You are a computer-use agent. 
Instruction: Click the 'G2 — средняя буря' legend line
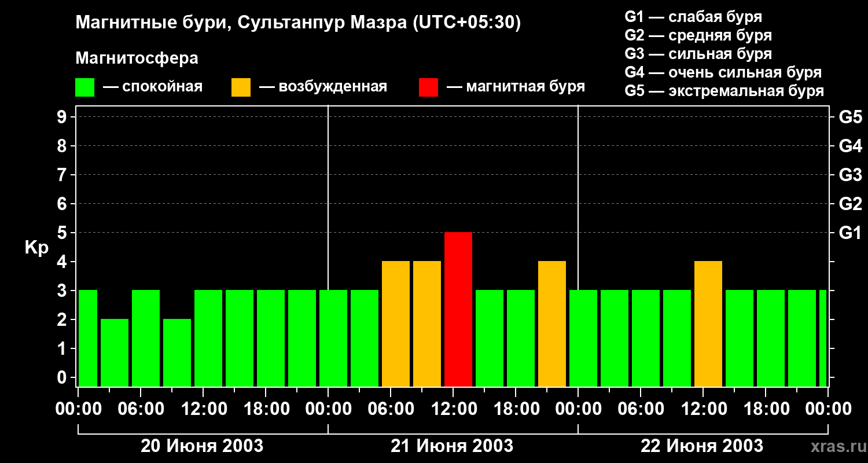pos(698,35)
